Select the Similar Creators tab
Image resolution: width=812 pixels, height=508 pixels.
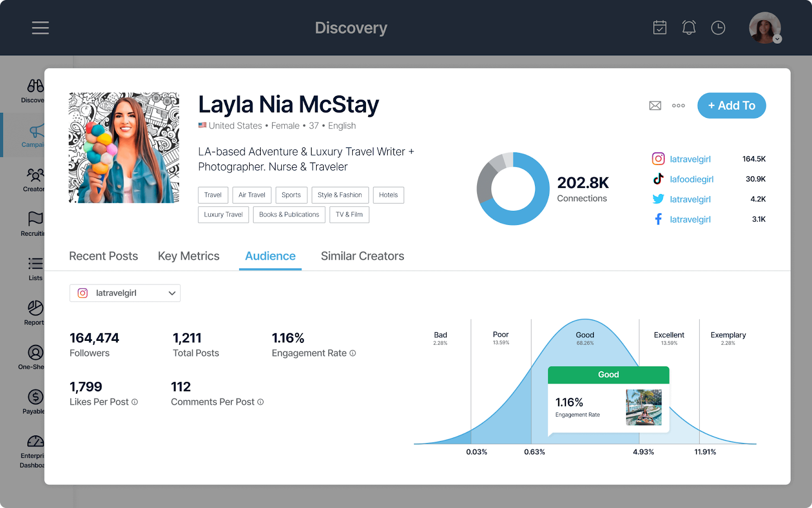[362, 256]
